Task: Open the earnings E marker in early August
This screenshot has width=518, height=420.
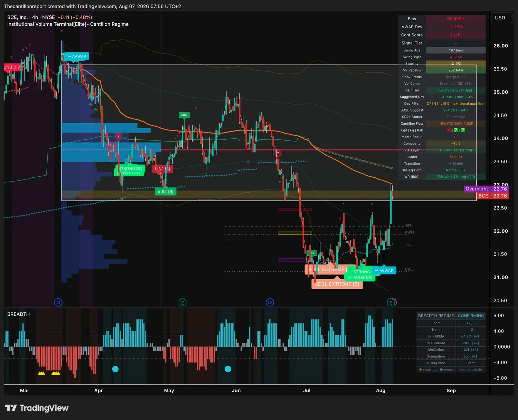Action: click(x=391, y=303)
